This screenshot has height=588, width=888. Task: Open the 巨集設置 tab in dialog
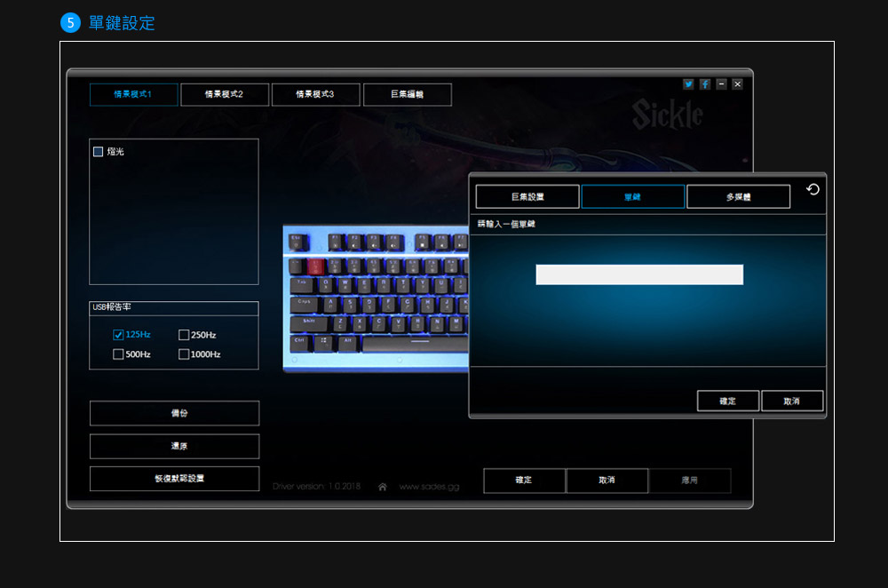[x=527, y=196]
